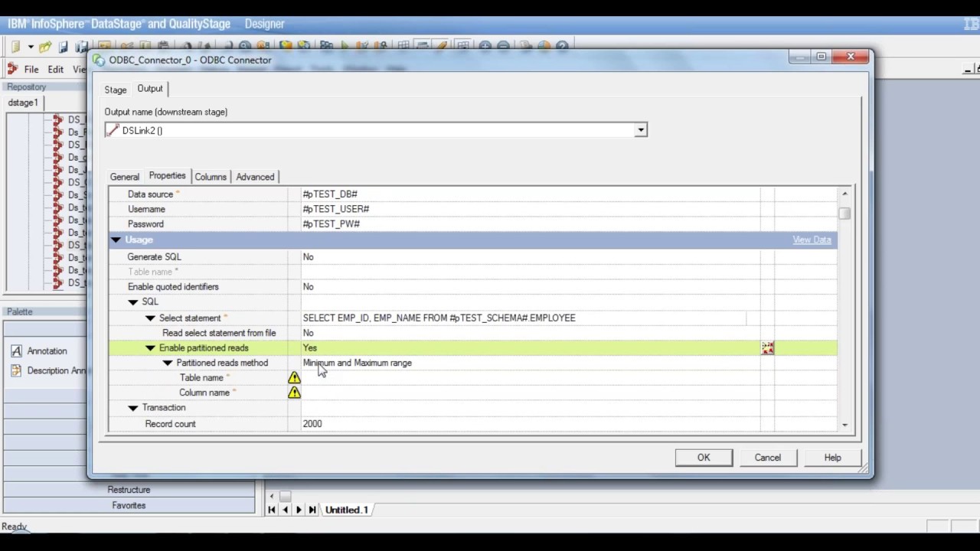
Task: Click the next-tab arrow near Untitled.1
Action: pyautogui.click(x=299, y=510)
